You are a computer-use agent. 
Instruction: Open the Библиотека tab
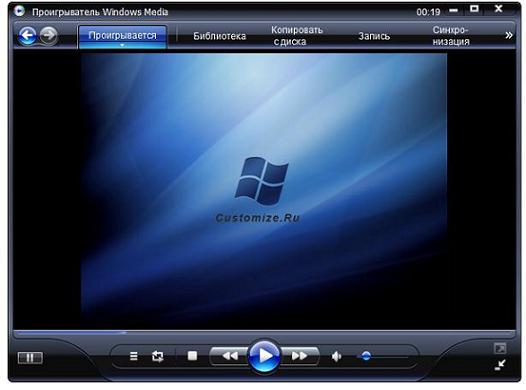coord(219,36)
